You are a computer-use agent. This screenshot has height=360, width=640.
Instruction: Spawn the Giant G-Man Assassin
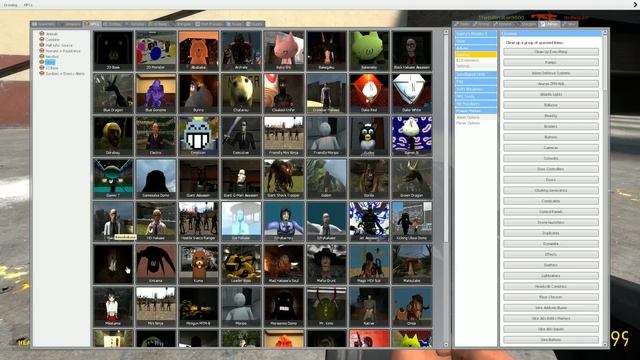pyautogui.click(x=241, y=179)
